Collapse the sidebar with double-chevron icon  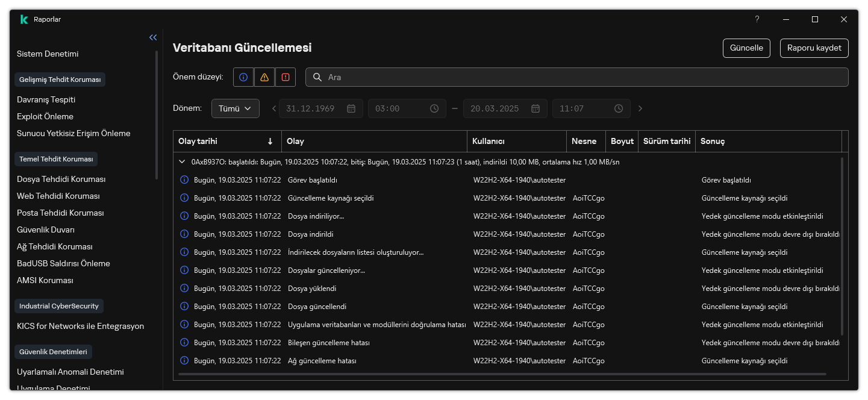tap(153, 37)
